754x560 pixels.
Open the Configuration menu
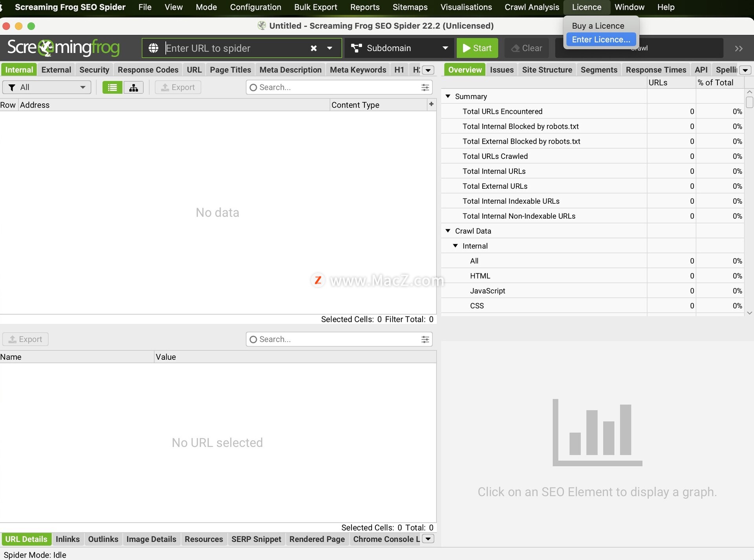[256, 7]
